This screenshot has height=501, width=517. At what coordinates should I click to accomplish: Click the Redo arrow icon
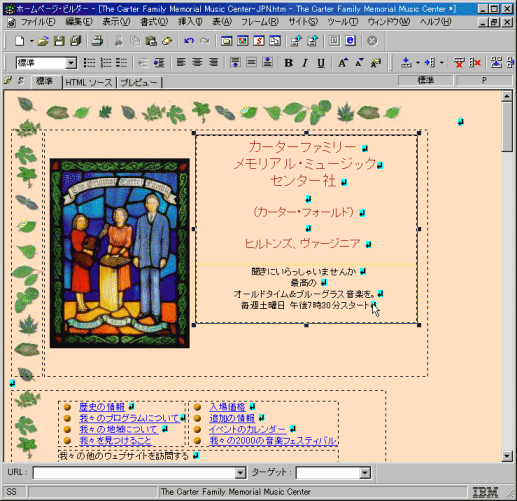point(205,41)
